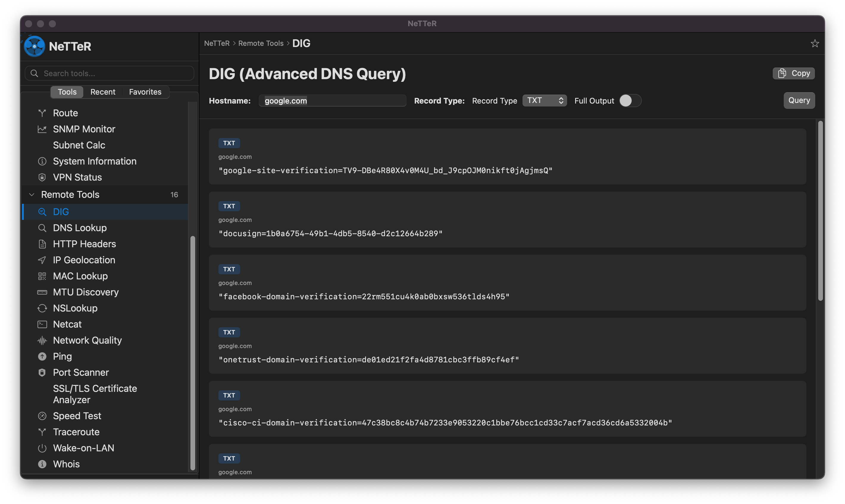
Task: Click the Remote Tools breadcrumb link
Action: tap(261, 43)
